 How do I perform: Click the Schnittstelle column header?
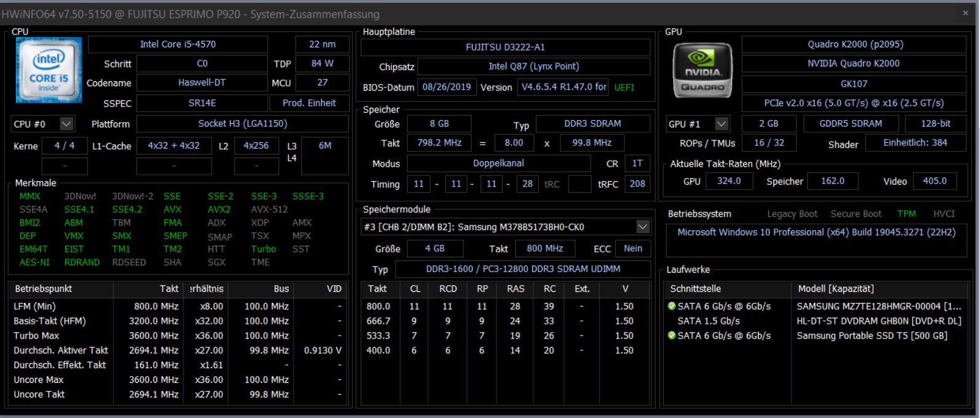(x=728, y=289)
